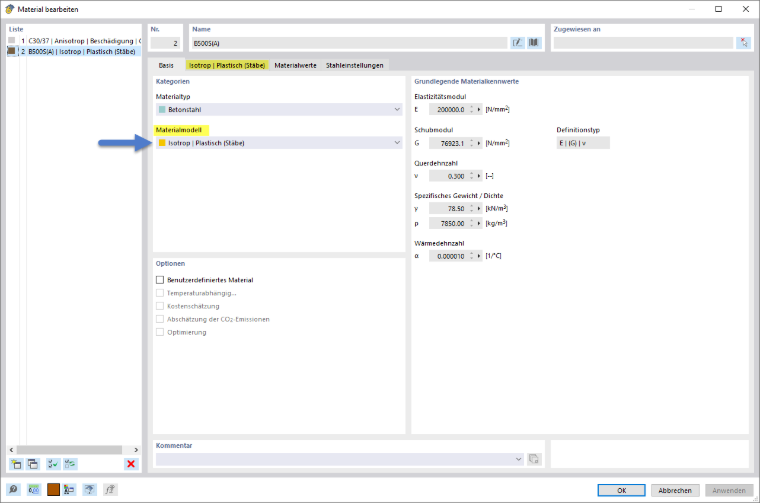Click the material list scroll left arrow
This screenshot has height=503, width=760.
pyautogui.click(x=12, y=450)
